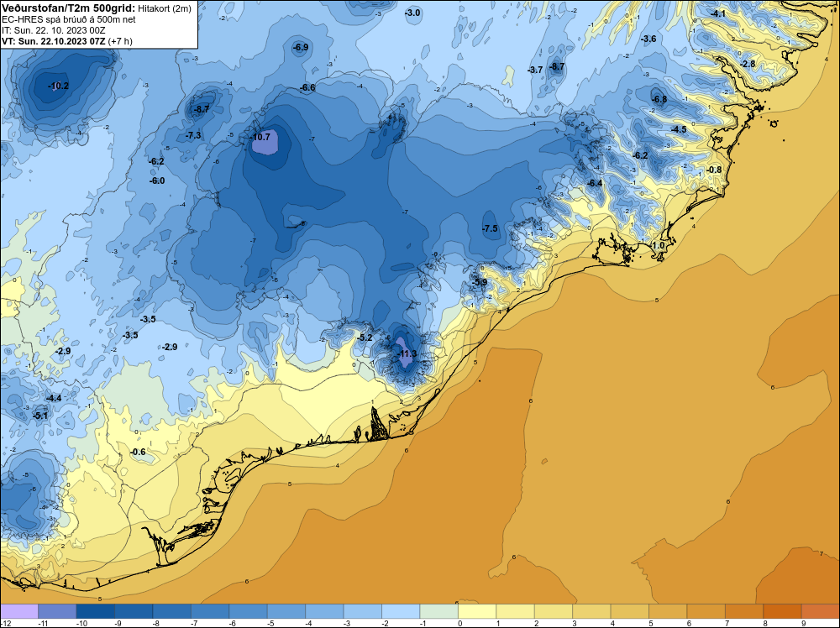Image resolution: width=840 pixels, height=628 pixels.
Task: Click the -5.1 temperature value
Action: coord(40,416)
